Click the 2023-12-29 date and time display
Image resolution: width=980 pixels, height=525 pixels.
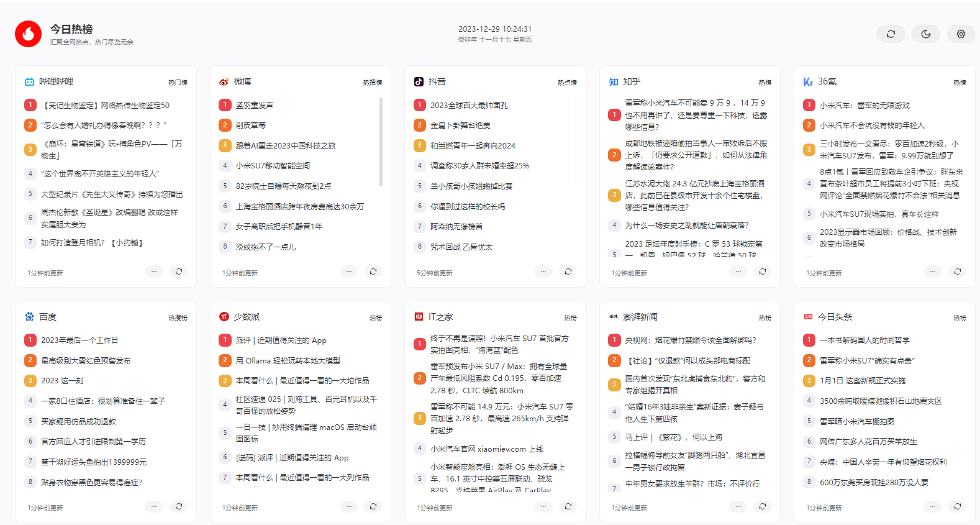(495, 29)
